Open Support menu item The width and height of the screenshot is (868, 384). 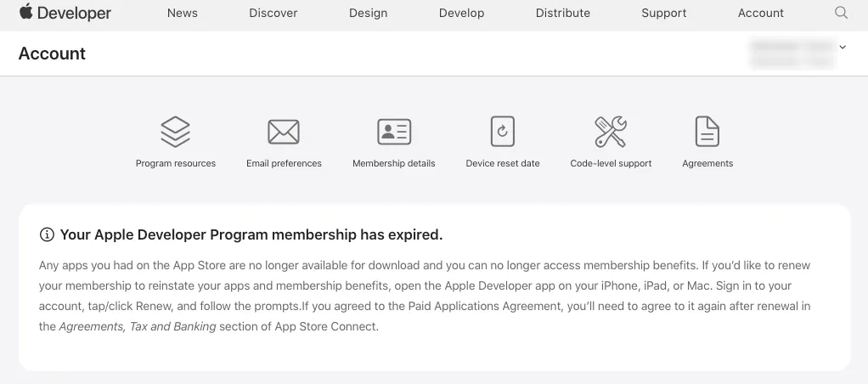[x=663, y=13]
